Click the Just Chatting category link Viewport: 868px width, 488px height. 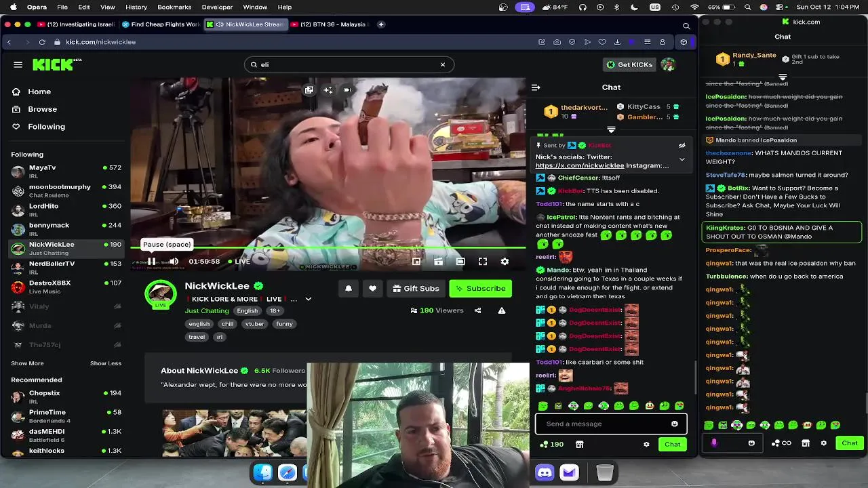point(207,310)
